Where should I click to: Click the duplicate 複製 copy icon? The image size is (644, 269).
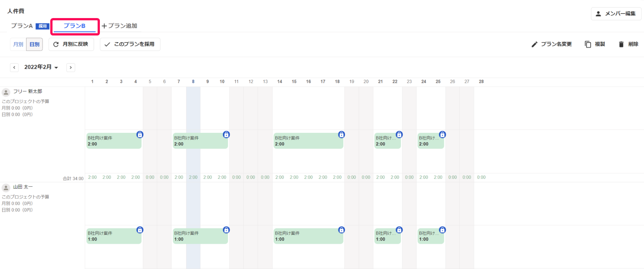pyautogui.click(x=588, y=44)
